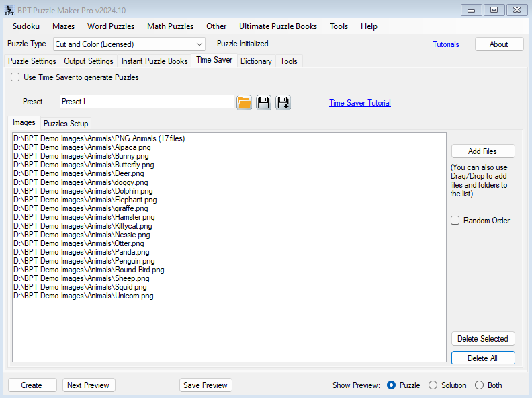
Task: Switch to the Instant Puzzle Books tab
Action: (154, 61)
